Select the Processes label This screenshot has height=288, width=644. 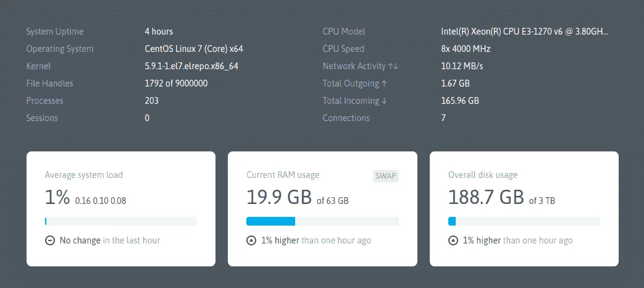point(45,101)
